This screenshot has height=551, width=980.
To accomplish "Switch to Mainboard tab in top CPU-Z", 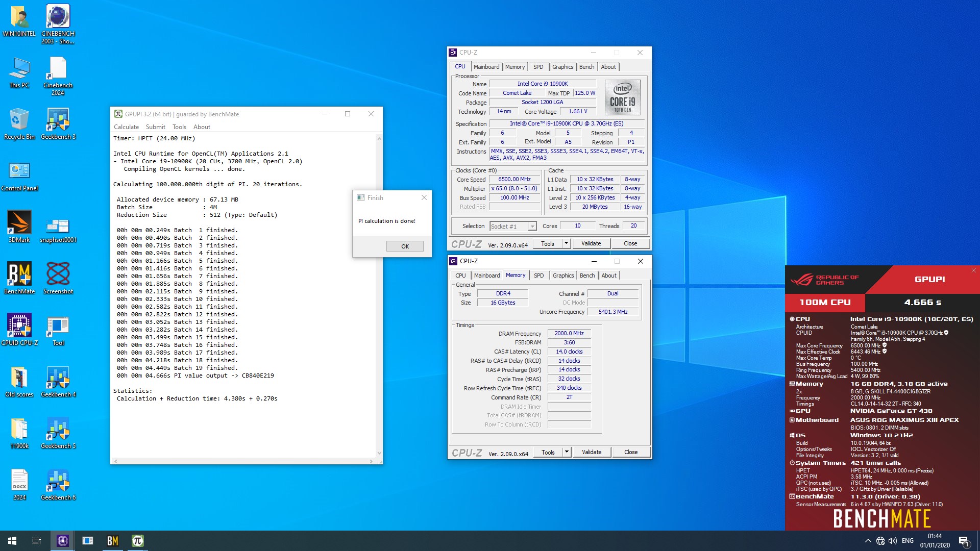I will pyautogui.click(x=486, y=67).
